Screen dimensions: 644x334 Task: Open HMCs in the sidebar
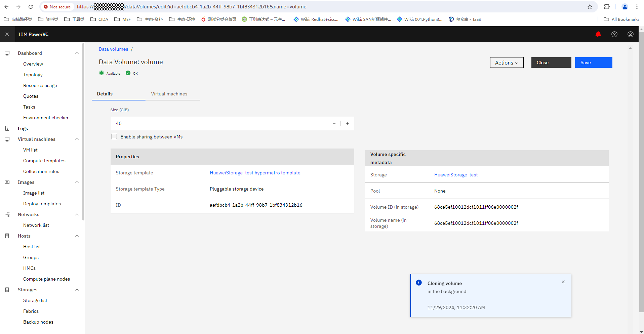point(29,268)
